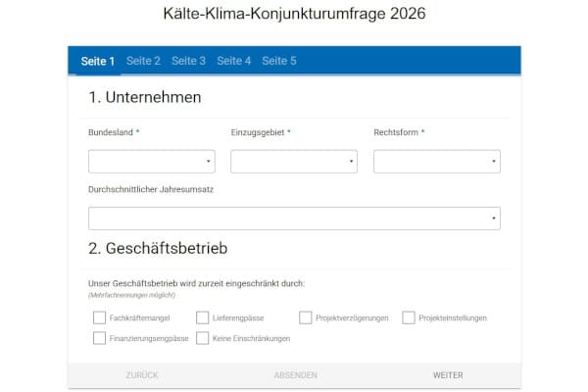The height and width of the screenshot is (392, 588).
Task: Expand the Einzugsgebiet dropdown
Action: [x=294, y=162]
